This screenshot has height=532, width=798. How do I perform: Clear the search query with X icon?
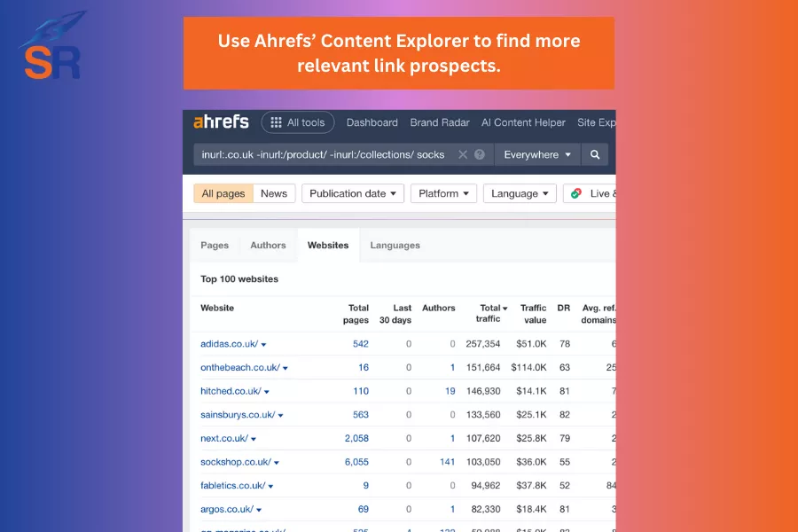click(x=463, y=155)
